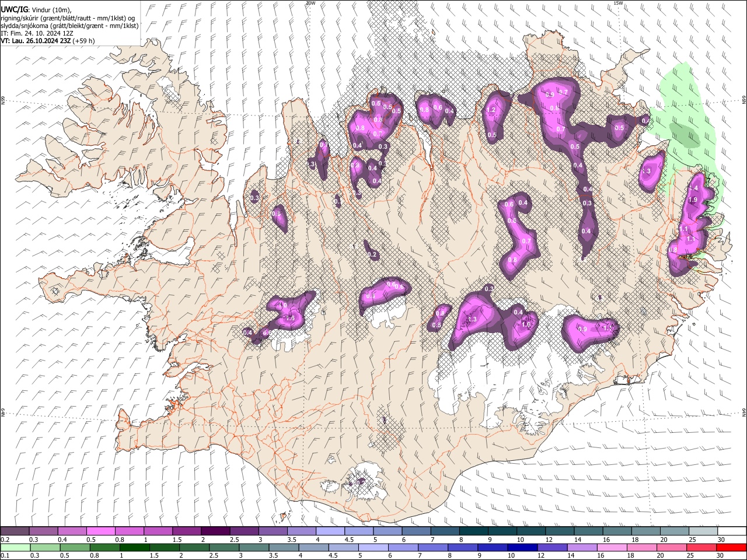Select the "IT: Fim. 24. 10. 2024 12Z" line
The width and height of the screenshot is (747, 560).
click(x=37, y=33)
